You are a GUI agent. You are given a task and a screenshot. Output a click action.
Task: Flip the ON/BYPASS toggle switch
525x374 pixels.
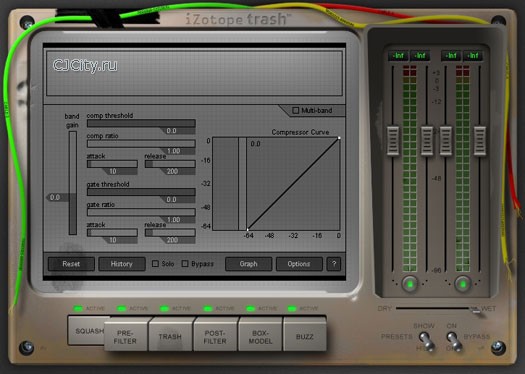454,341
